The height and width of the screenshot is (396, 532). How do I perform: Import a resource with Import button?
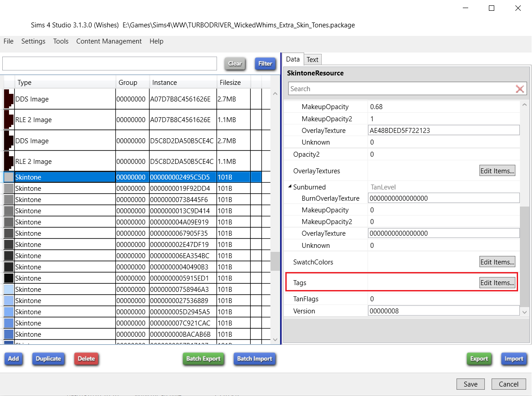(514, 359)
